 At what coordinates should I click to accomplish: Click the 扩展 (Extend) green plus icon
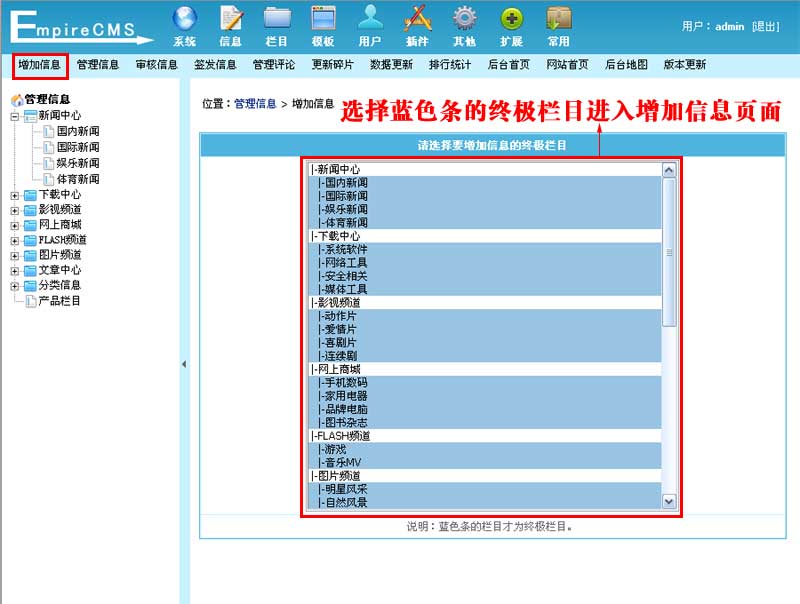pyautogui.click(x=512, y=25)
